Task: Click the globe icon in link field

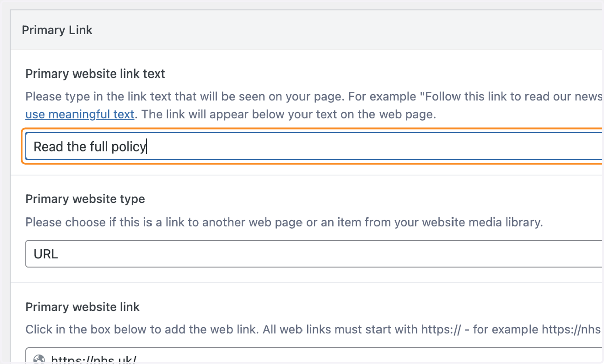Action: click(39, 359)
